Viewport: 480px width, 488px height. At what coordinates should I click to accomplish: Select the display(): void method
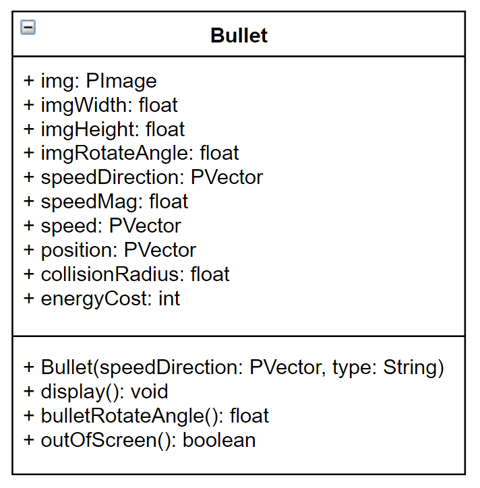coord(96,392)
